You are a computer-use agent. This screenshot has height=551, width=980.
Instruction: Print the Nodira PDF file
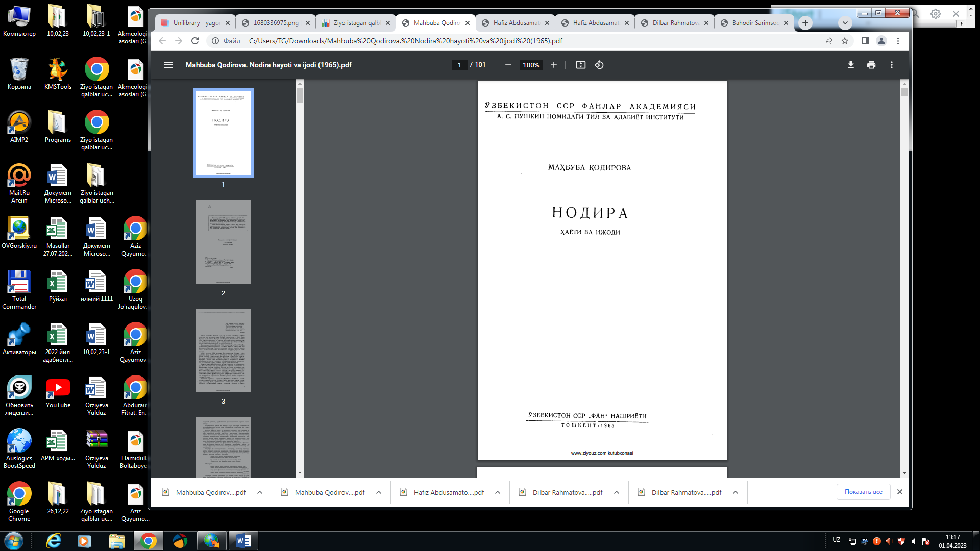click(871, 65)
